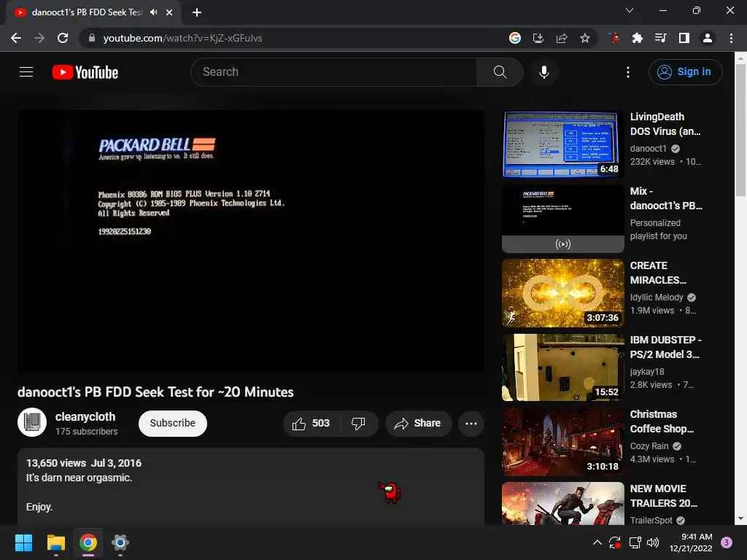This screenshot has width=747, height=560.
Task: Click the page vertical scrollbar
Action: pyautogui.click(x=740, y=128)
